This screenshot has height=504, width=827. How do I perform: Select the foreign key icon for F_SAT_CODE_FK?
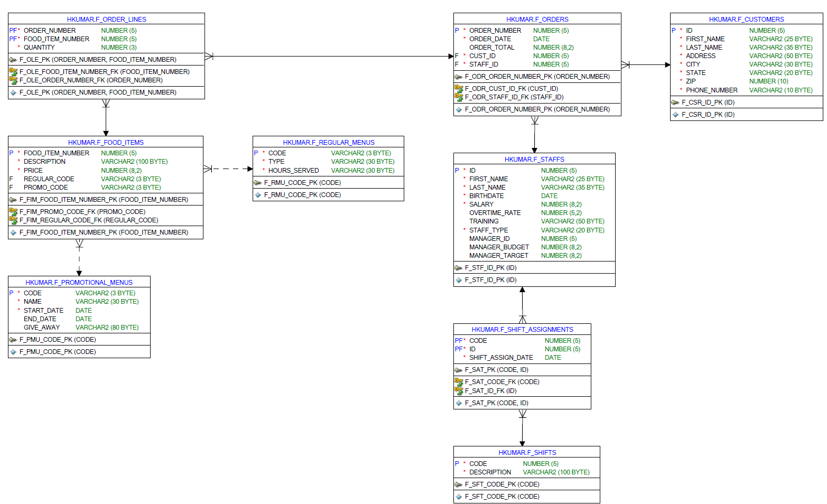pos(459,381)
